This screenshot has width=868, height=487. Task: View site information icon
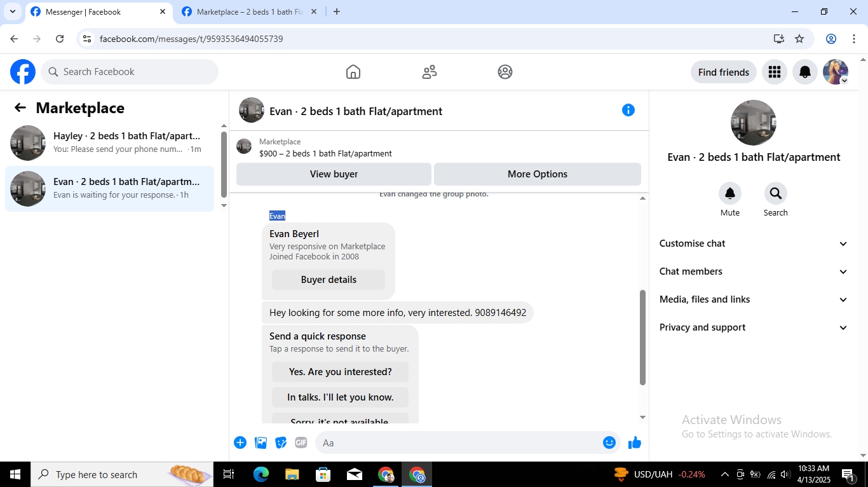(87, 39)
